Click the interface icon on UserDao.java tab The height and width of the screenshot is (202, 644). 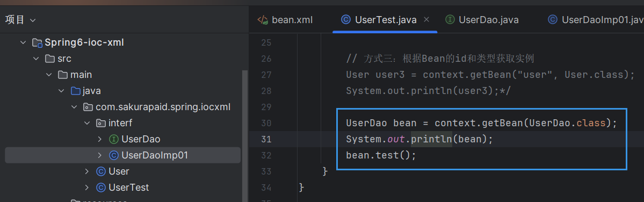coord(450,20)
